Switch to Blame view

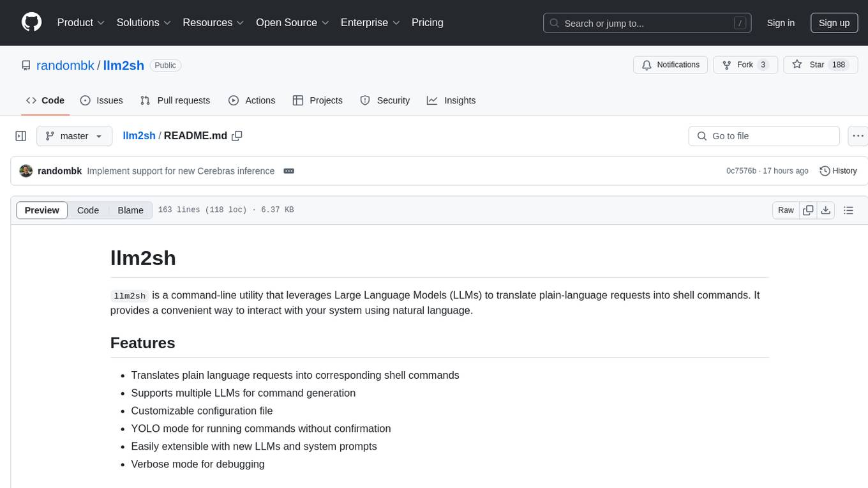130,210
